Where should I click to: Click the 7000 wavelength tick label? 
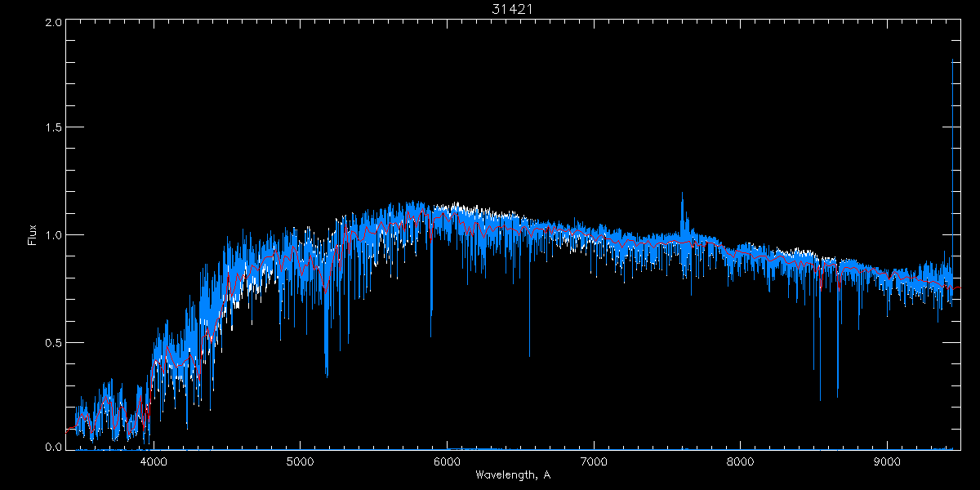594,461
